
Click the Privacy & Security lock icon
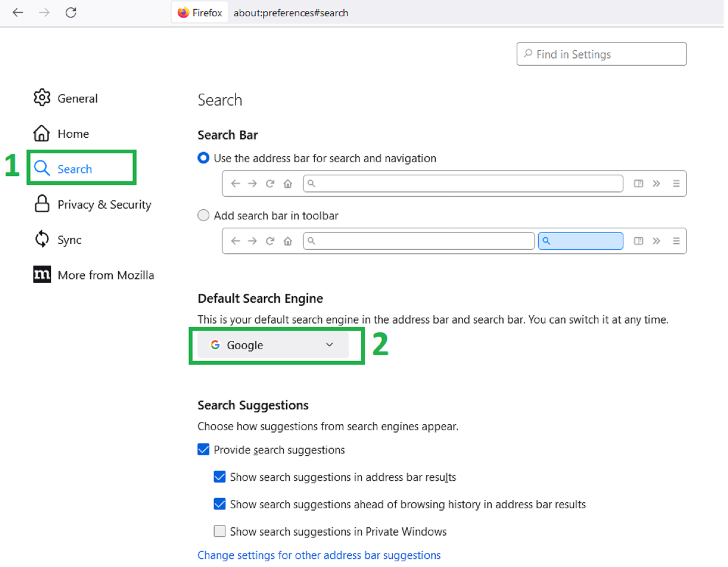pyautogui.click(x=42, y=204)
